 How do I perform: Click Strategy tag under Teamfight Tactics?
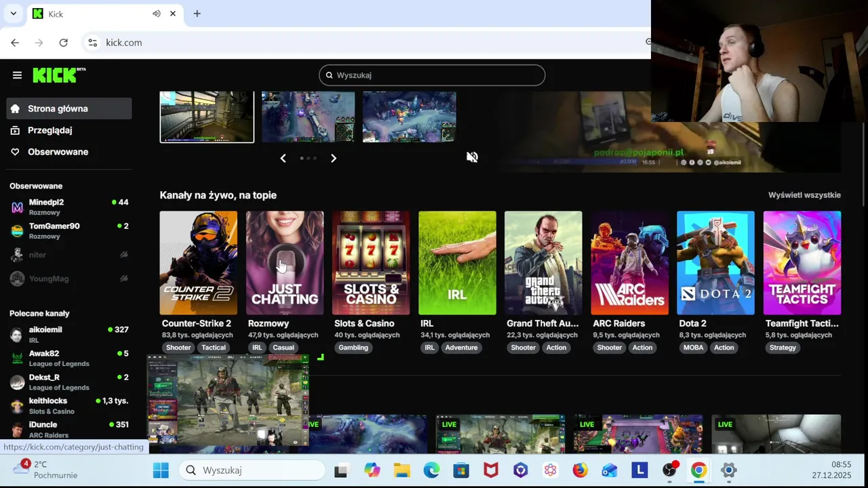(783, 348)
